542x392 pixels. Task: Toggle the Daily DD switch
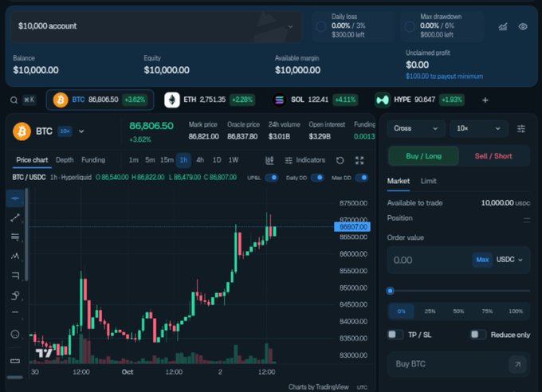point(317,178)
